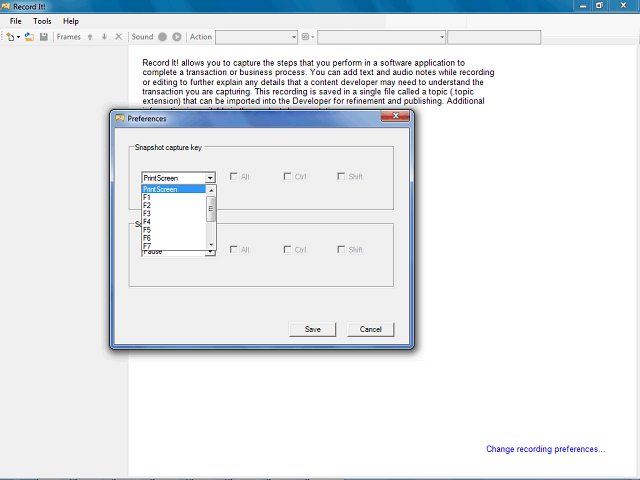
Task: Click the delete frame X icon
Action: pos(118,37)
